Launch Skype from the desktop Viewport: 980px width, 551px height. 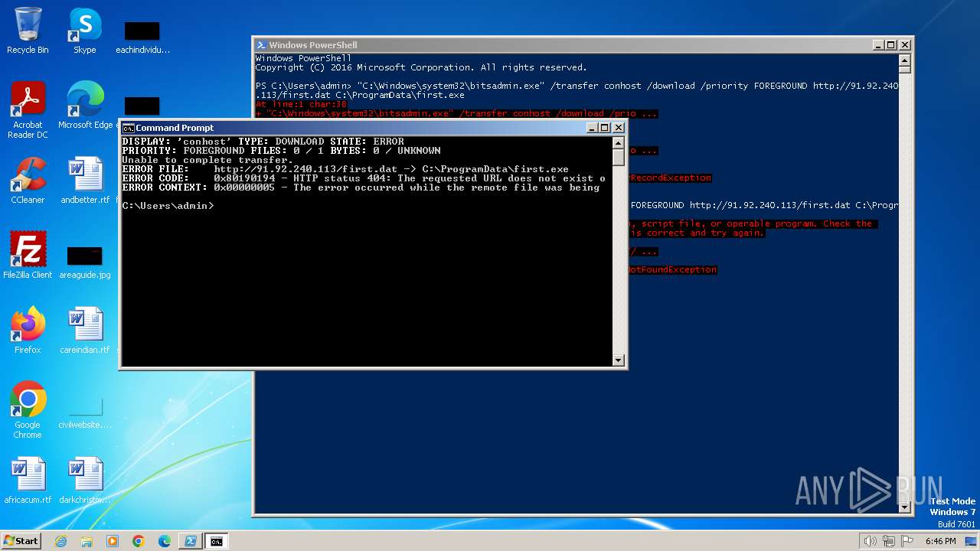click(x=84, y=31)
